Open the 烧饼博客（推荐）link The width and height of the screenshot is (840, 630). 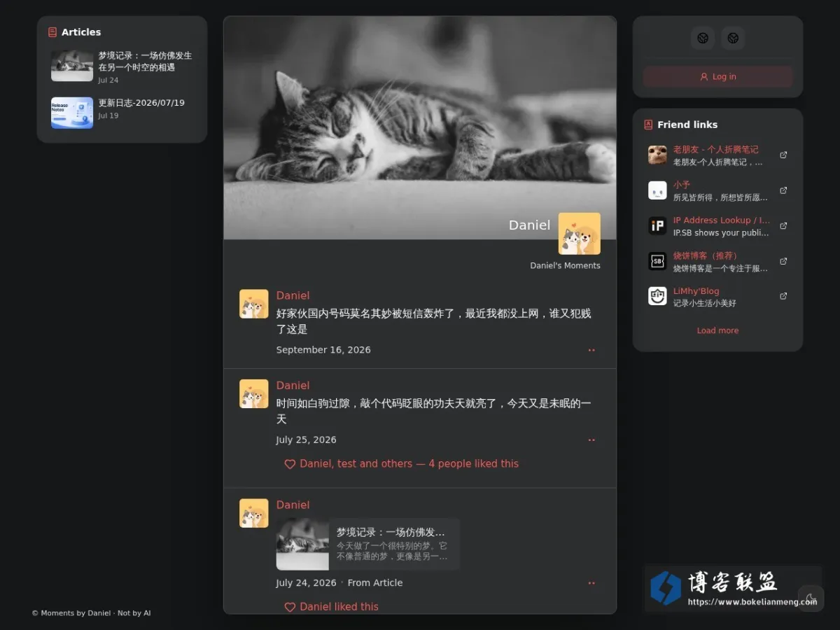[707, 255]
